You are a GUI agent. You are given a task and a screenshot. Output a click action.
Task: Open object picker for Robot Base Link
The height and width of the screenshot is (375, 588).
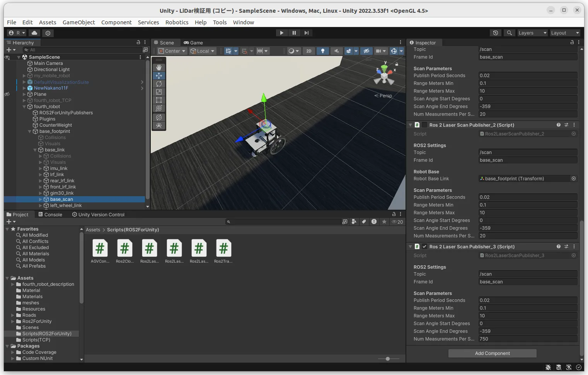pyautogui.click(x=574, y=178)
